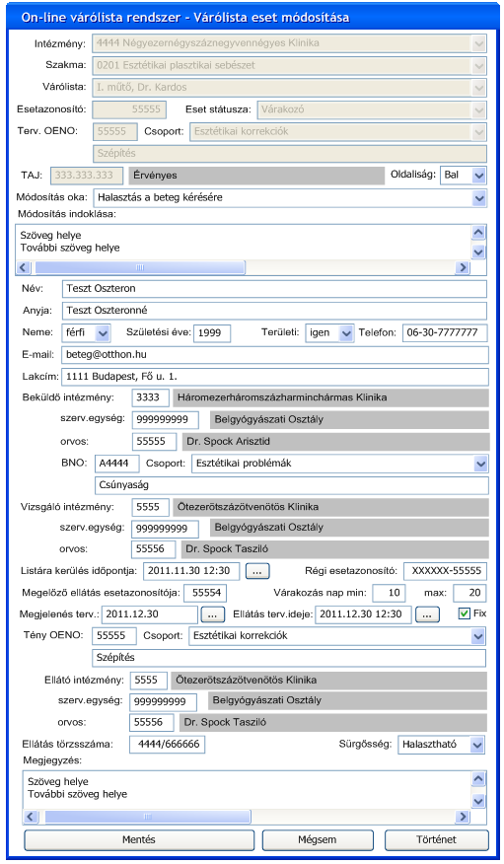Open the Történet history button
The image size is (504, 864).
coord(436,839)
